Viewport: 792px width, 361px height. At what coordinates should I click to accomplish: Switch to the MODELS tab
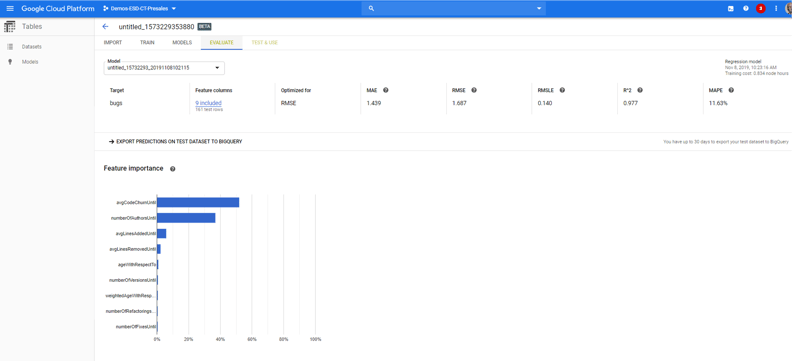(182, 43)
